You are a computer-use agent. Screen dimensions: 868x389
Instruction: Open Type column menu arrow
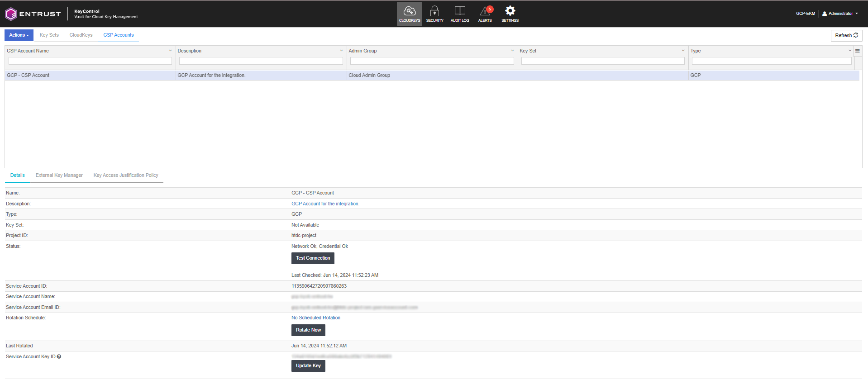[x=850, y=51]
